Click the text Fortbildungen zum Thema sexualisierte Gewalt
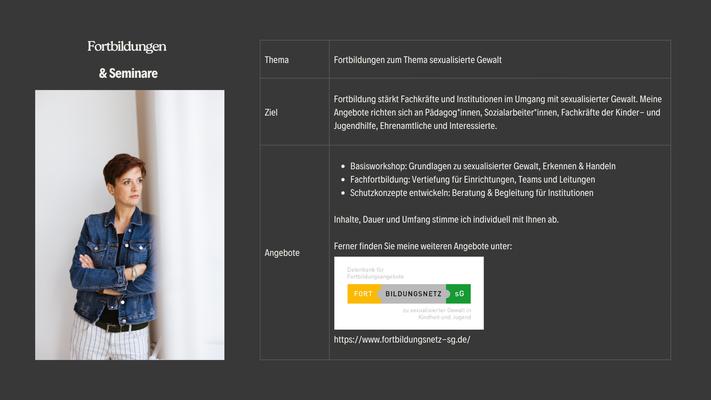The width and height of the screenshot is (711, 400). tap(417, 60)
